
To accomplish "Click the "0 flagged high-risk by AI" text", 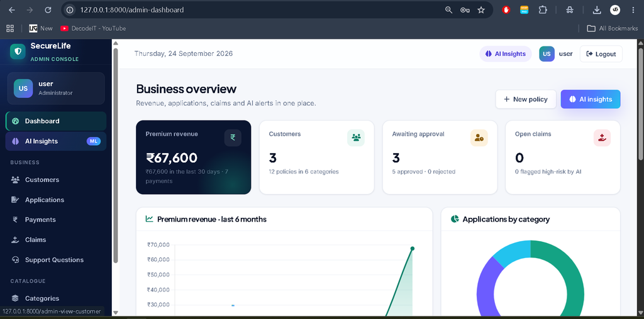I will coord(548,171).
